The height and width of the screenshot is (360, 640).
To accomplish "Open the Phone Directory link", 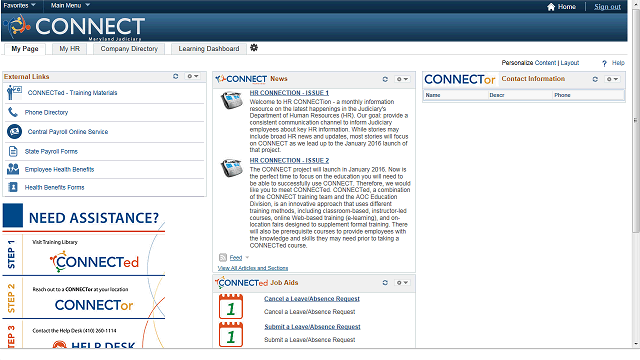I will click(x=46, y=112).
